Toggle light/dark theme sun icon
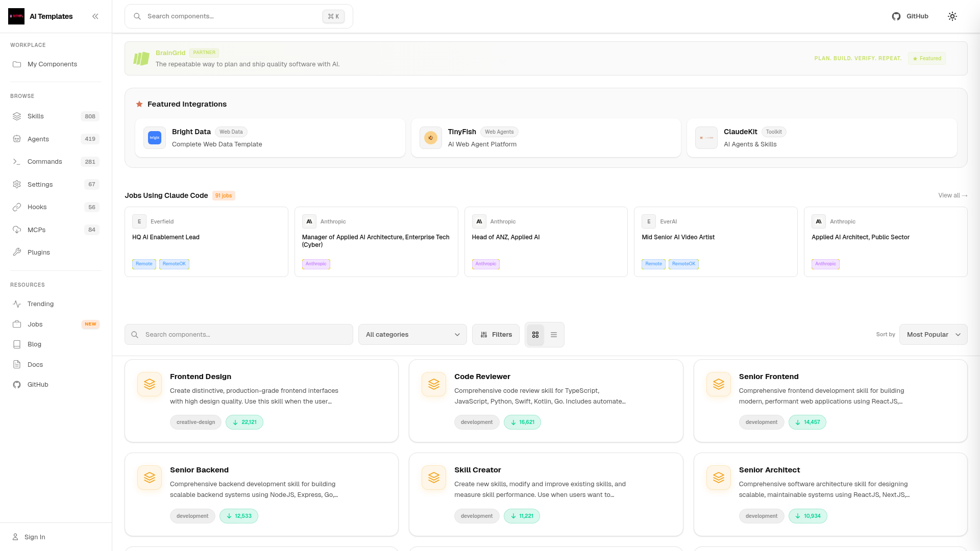This screenshot has height=551, width=980. coord(952,16)
